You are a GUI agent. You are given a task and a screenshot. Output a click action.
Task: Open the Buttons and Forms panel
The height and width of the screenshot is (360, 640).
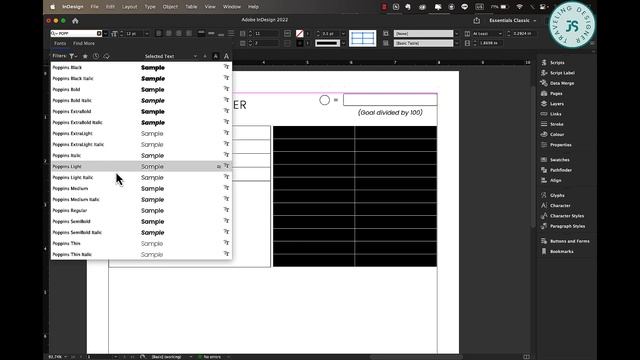pyautogui.click(x=565, y=241)
